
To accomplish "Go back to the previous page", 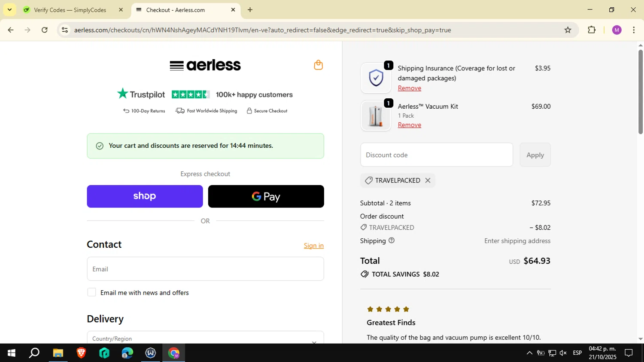I will pos(10,30).
